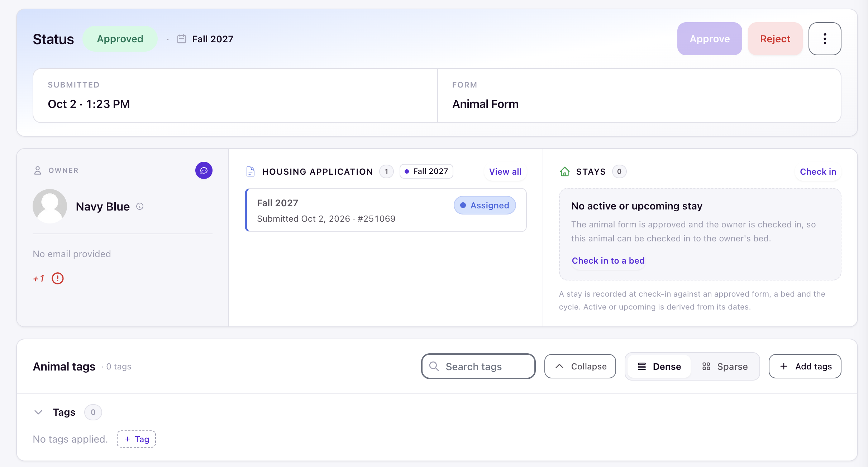Approve the animal form
Viewport: 868px width, 467px height.
pos(710,39)
